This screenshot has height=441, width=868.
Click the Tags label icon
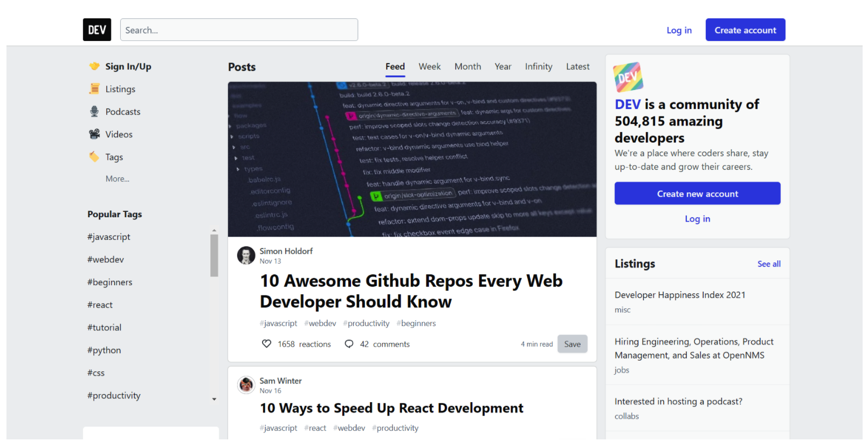tap(94, 157)
